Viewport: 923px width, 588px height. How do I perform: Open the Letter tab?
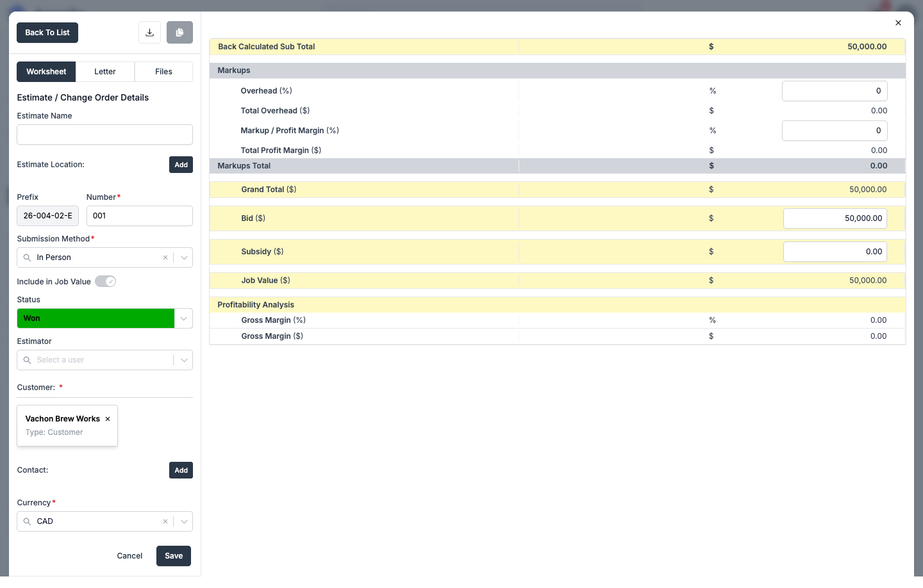point(105,72)
